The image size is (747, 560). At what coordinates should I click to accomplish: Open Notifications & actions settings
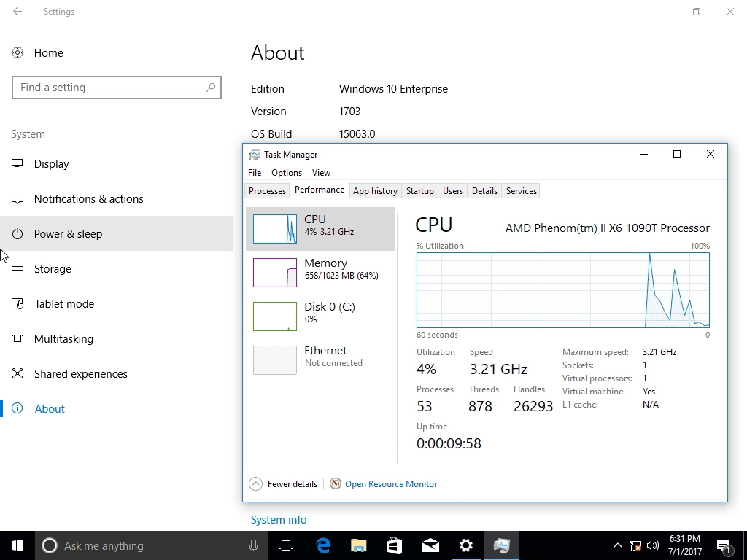pos(117,198)
